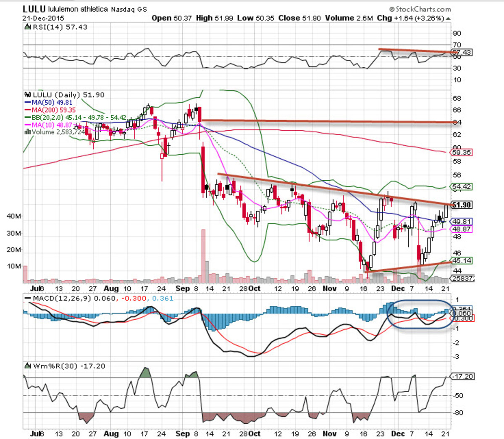The width and height of the screenshot is (504, 439).
Task: Click the Nasdaq GS exchange label
Action: (x=129, y=9)
